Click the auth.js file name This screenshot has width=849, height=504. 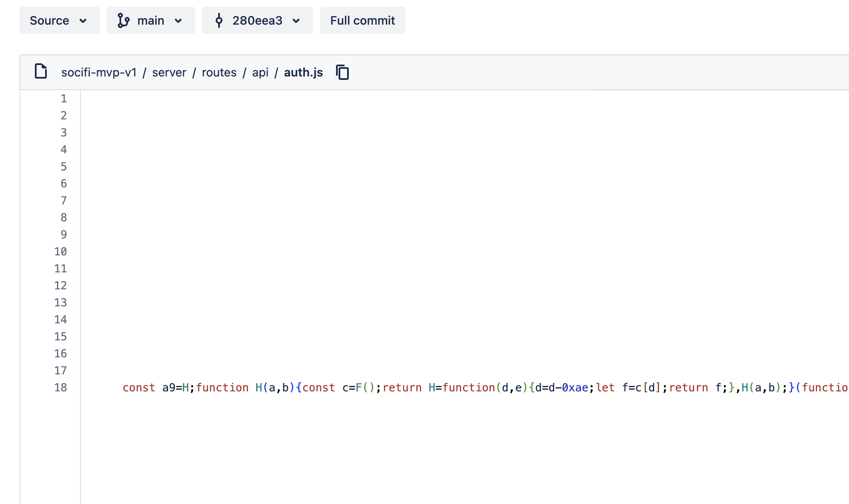click(x=303, y=72)
